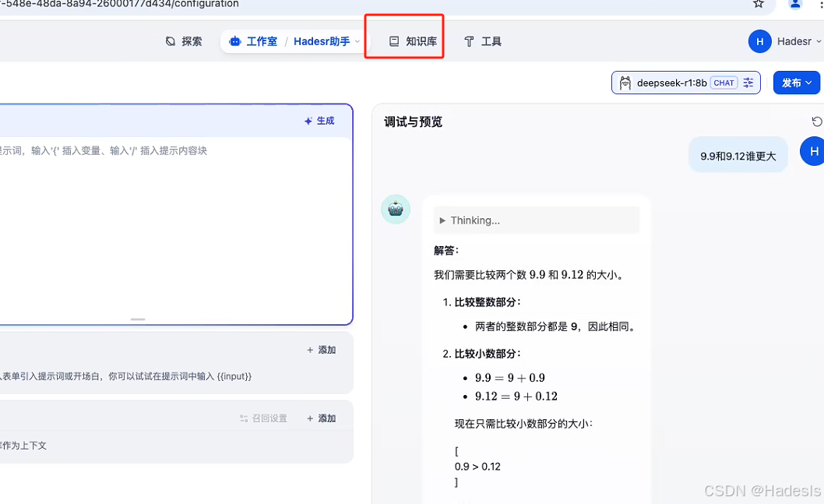Click the deepseek-r1:8b model selector

[x=686, y=83]
